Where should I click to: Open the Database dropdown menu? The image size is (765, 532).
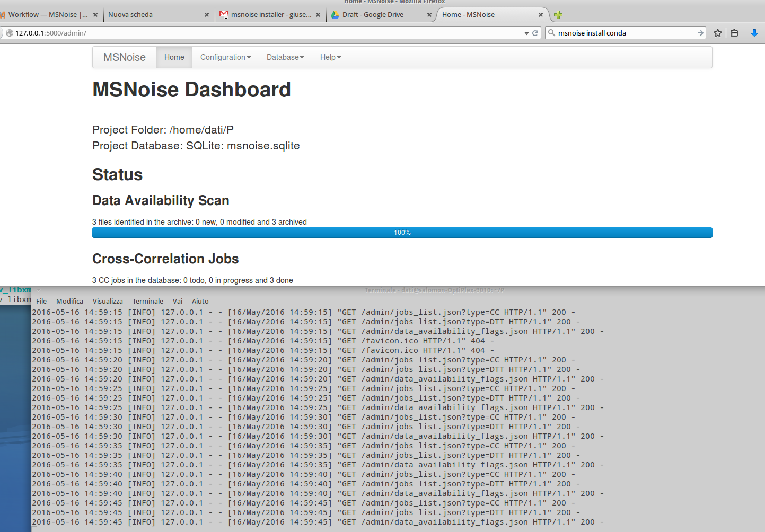point(285,57)
